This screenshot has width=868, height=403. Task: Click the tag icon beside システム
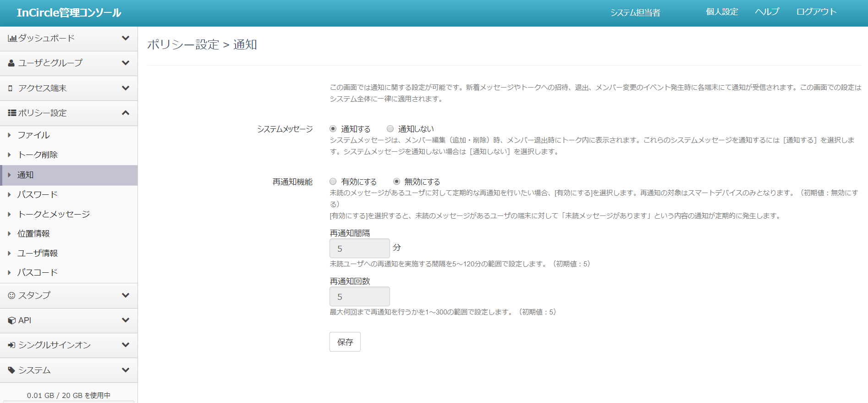[11, 370]
